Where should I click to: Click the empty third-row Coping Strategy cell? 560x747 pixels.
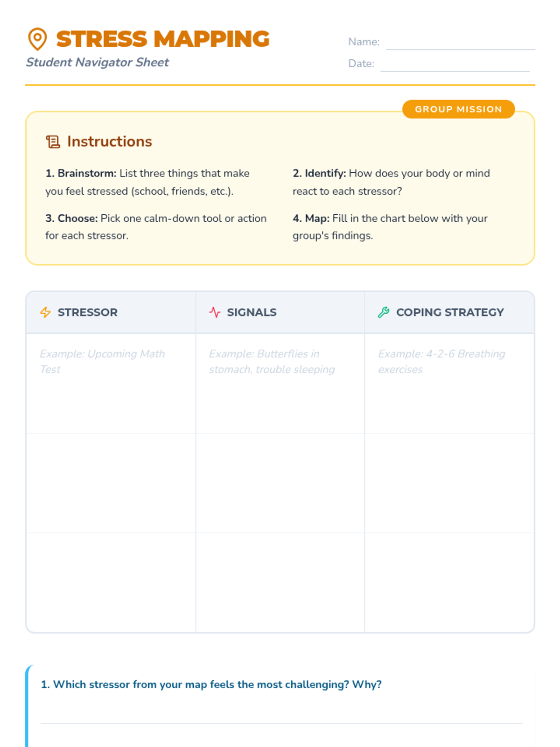tap(449, 583)
